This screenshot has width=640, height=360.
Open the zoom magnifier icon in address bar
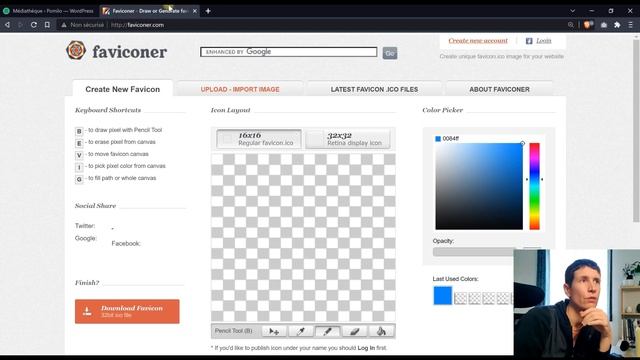point(571,25)
